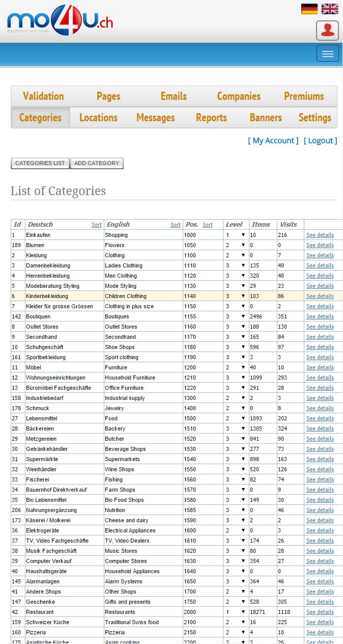Open the user profile icon button

coord(327,31)
